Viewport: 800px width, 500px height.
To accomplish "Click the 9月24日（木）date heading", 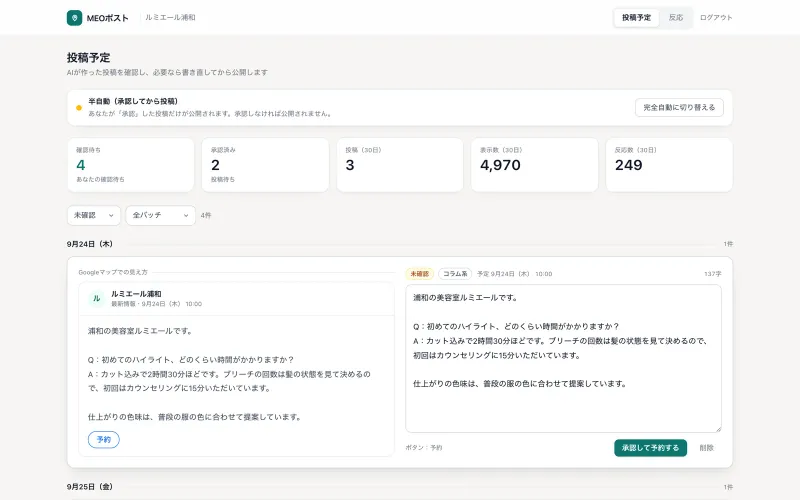I will click(x=90, y=244).
